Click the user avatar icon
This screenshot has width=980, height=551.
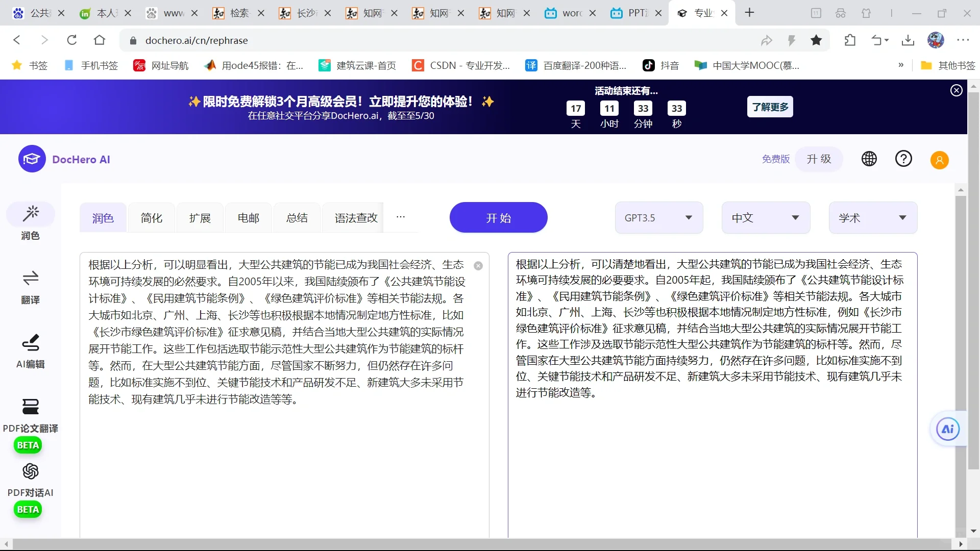(x=939, y=160)
